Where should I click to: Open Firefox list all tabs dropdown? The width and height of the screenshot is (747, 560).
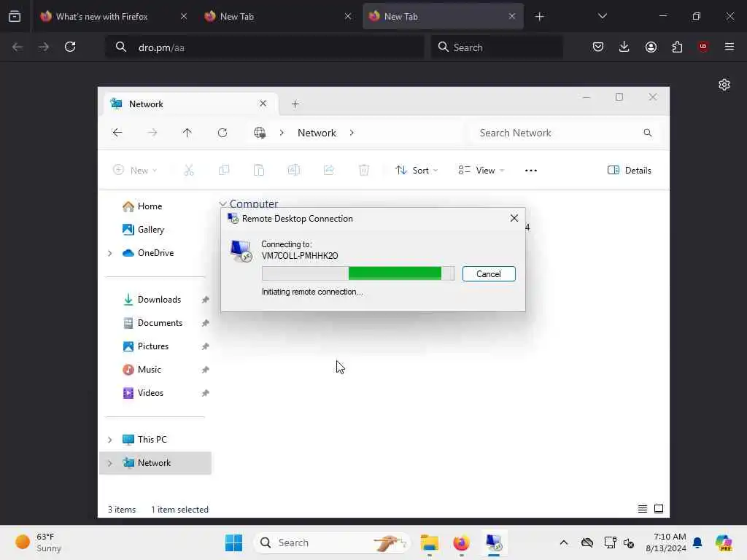point(602,16)
